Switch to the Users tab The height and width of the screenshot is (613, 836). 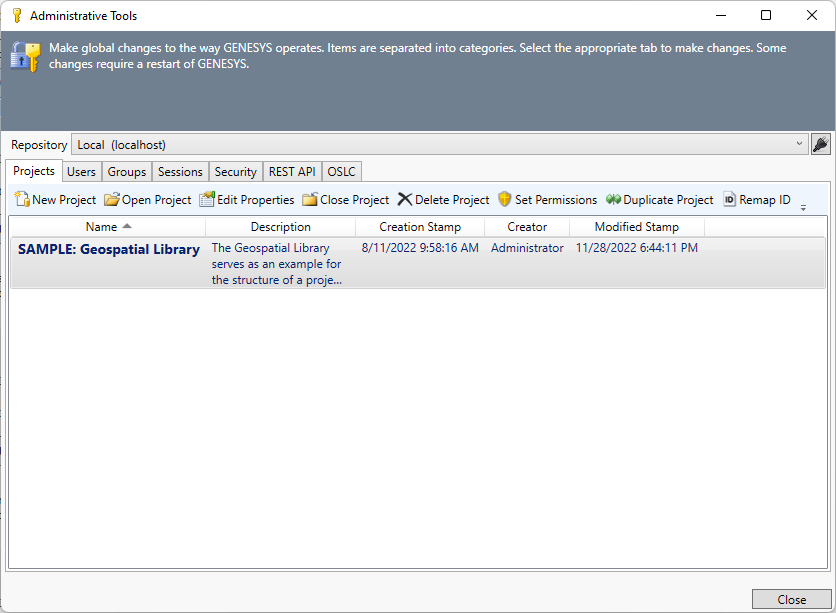tap(81, 172)
